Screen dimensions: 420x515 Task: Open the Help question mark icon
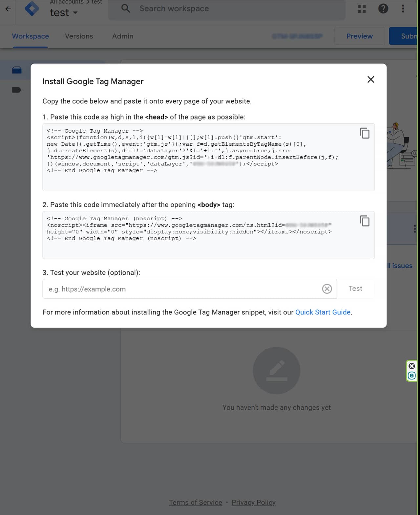(x=383, y=9)
